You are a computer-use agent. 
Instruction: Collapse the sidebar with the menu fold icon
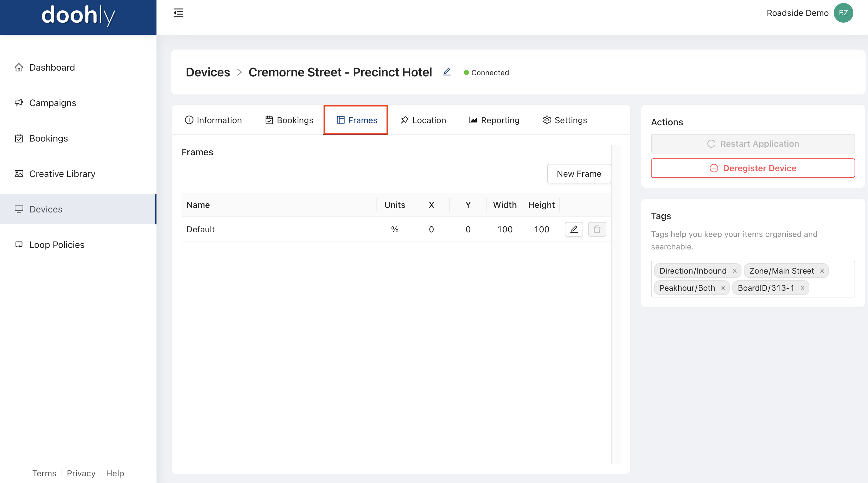pyautogui.click(x=178, y=13)
